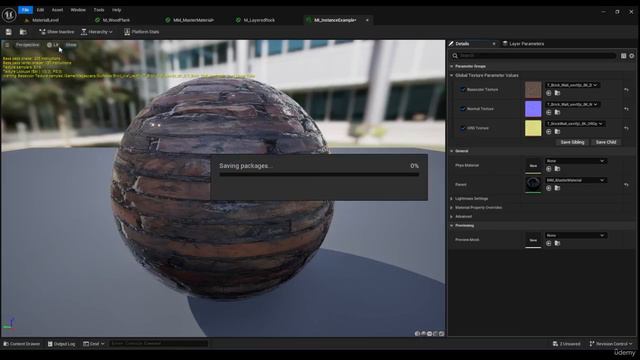Open the Perspective view mode dropdown

[x=27, y=45]
